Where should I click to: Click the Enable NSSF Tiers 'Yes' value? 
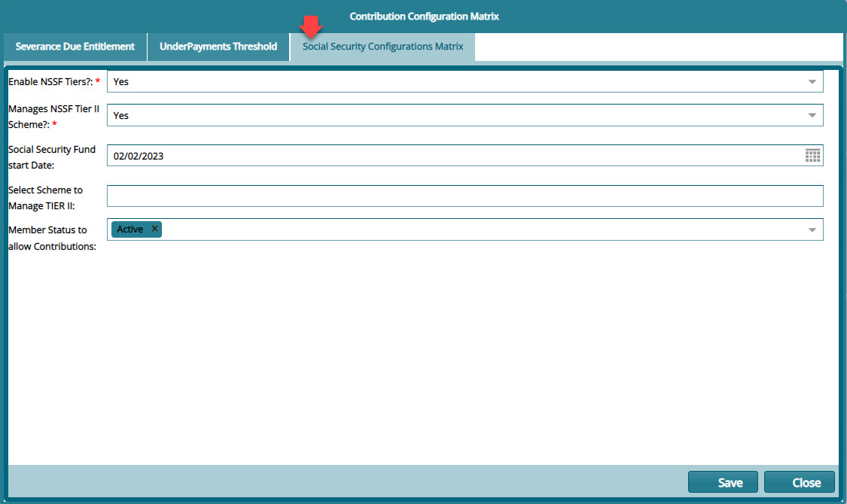point(121,82)
